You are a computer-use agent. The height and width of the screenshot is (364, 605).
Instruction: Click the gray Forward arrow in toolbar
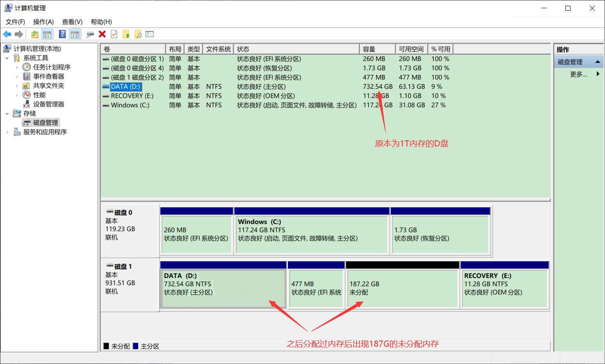click(19, 35)
